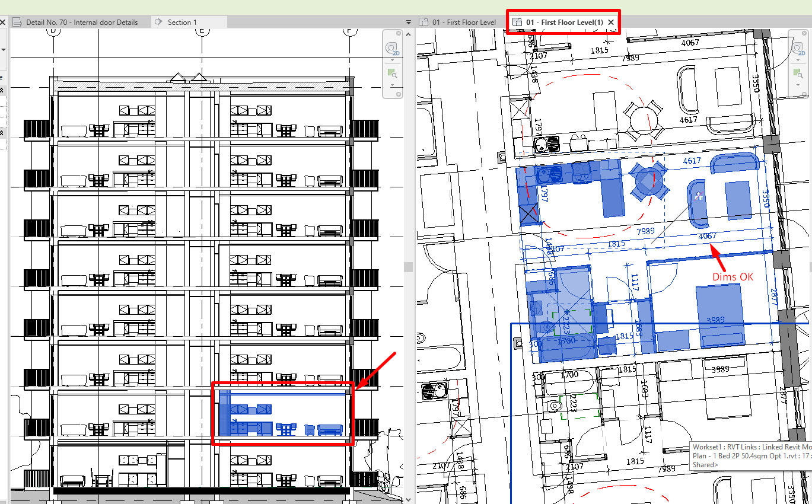Viewport: 812px width, 504px height.
Task: Close the 01 - First Floor Level(1) view tab
Action: [x=610, y=21]
